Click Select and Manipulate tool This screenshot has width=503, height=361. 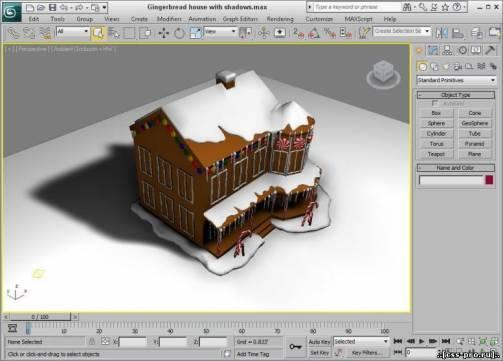pos(264,33)
